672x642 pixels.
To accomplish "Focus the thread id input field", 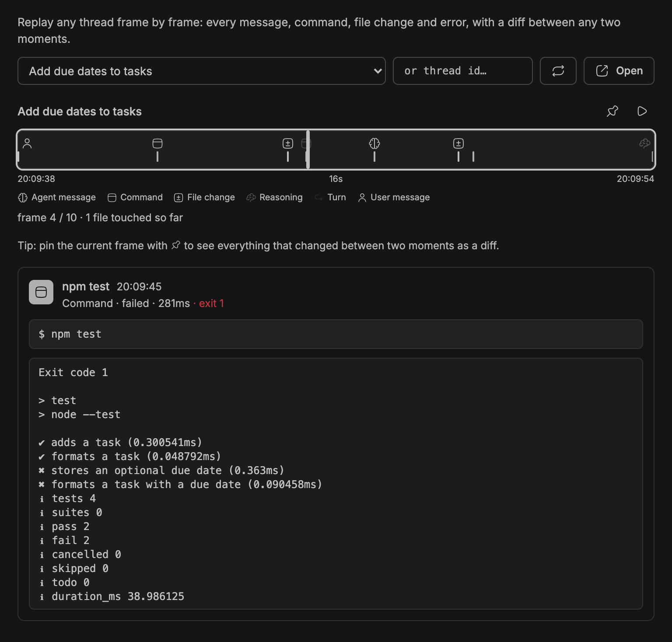I will point(462,71).
